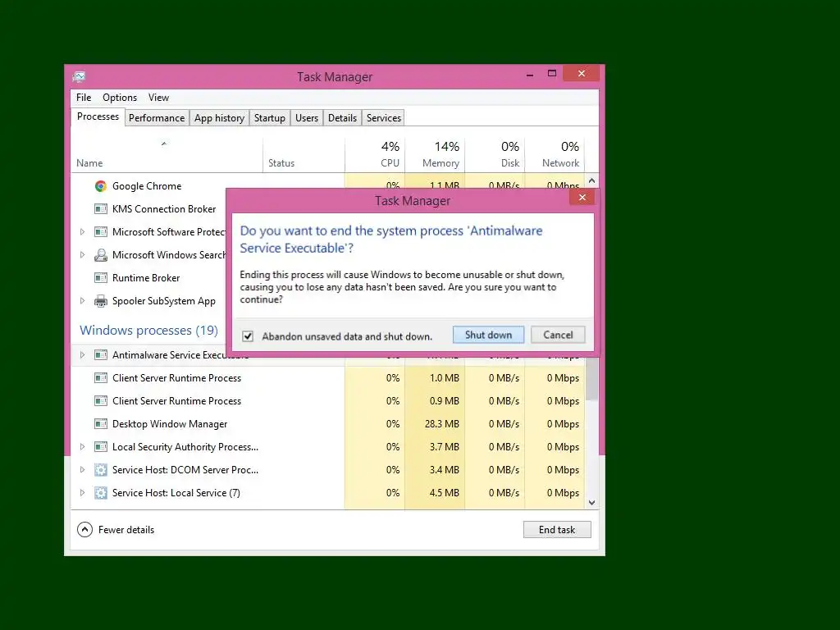Image resolution: width=840 pixels, height=630 pixels.
Task: Click the Runtime Broker process icon
Action: [x=100, y=278]
